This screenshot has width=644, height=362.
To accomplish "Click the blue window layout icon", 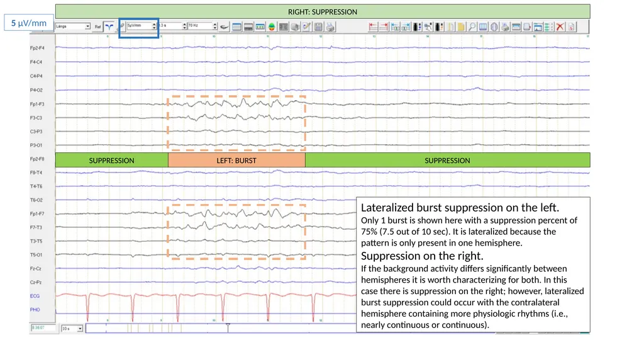I will pos(236,27).
